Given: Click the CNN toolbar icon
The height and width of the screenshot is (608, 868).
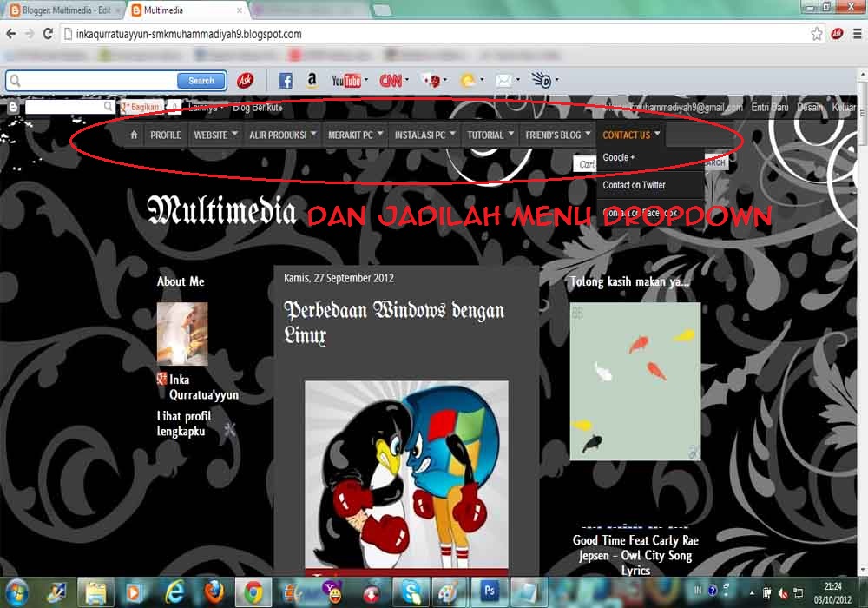Looking at the screenshot, I should click(x=391, y=81).
